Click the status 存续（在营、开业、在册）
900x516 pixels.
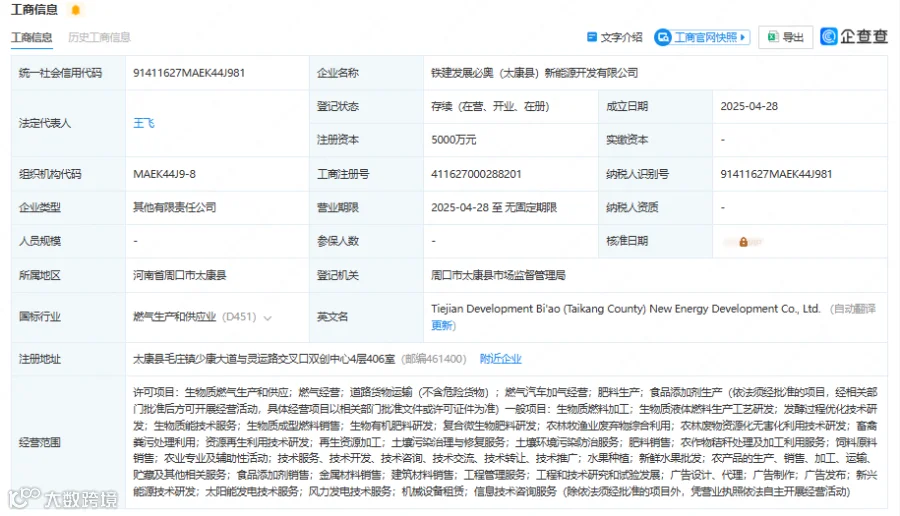click(490, 106)
